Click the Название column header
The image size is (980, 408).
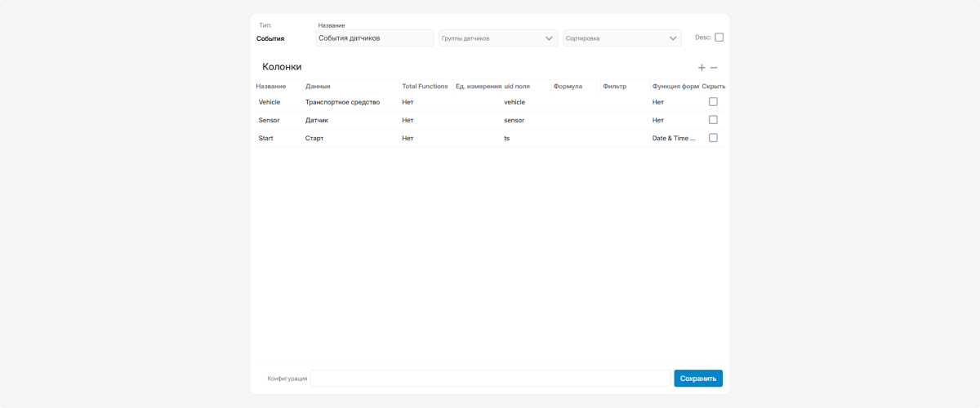click(x=270, y=86)
